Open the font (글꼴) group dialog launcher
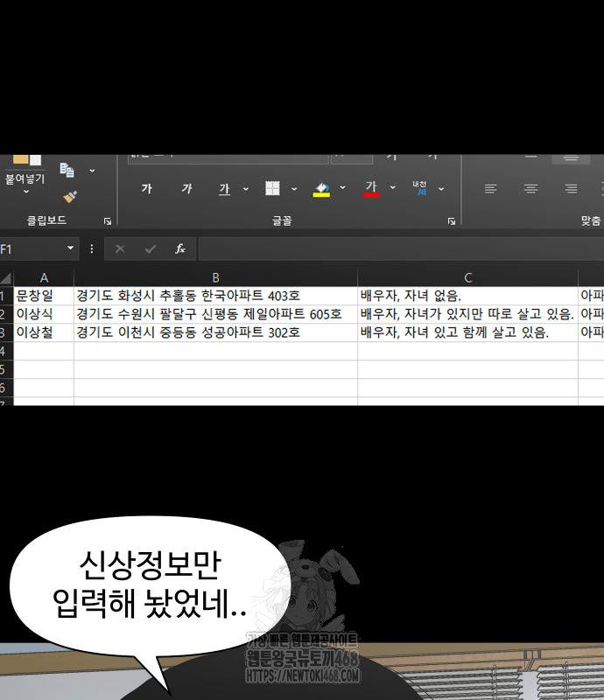 pyautogui.click(x=452, y=221)
